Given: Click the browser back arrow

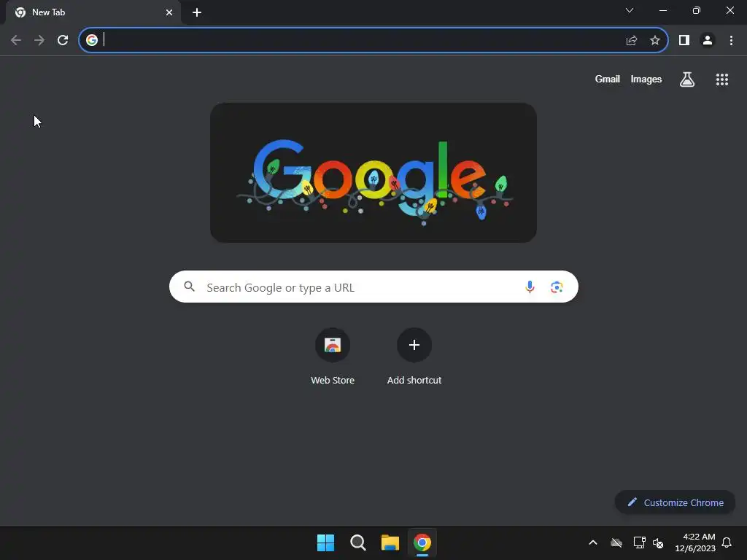Looking at the screenshot, I should click(x=16, y=40).
